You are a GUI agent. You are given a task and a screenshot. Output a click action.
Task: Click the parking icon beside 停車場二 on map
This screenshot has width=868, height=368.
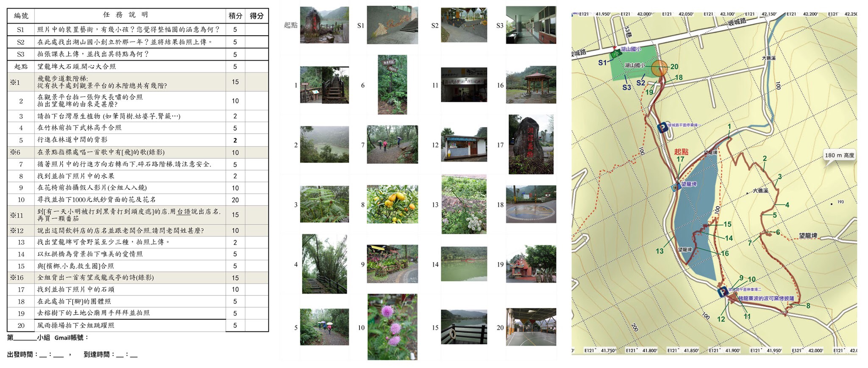pos(722,292)
